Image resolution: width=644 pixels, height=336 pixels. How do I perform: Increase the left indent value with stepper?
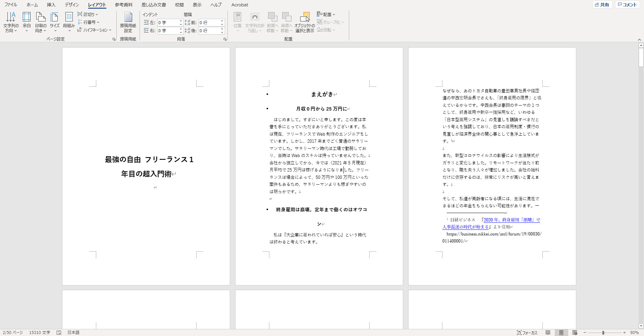point(181,21)
